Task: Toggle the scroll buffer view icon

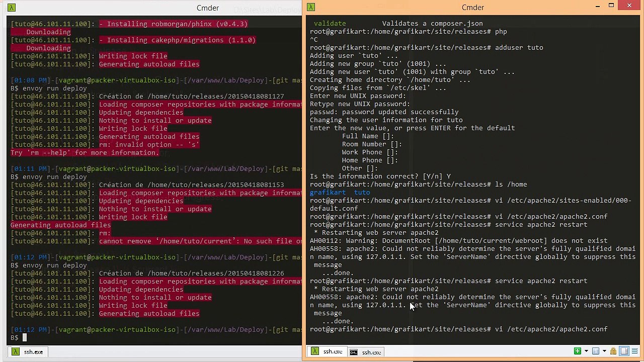Action: click(624, 351)
